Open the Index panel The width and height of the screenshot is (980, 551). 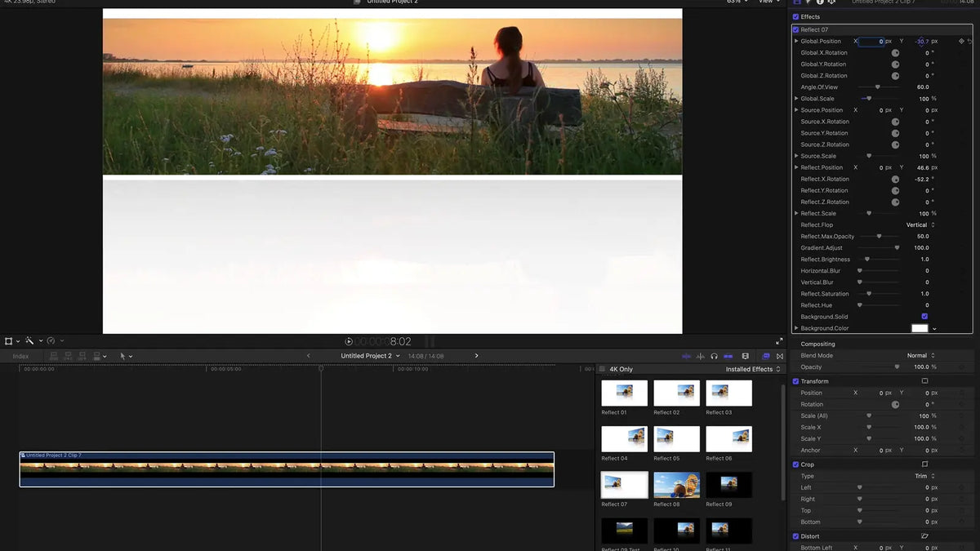pyautogui.click(x=20, y=356)
